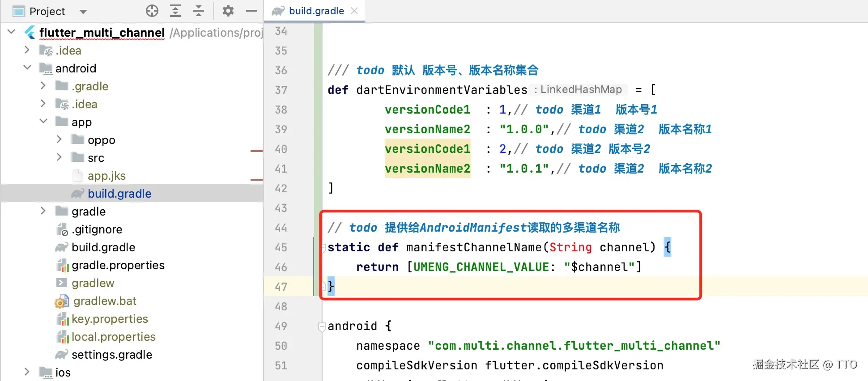The image size is (868, 381).
Task: Collapse the android folder
Action: [27, 68]
